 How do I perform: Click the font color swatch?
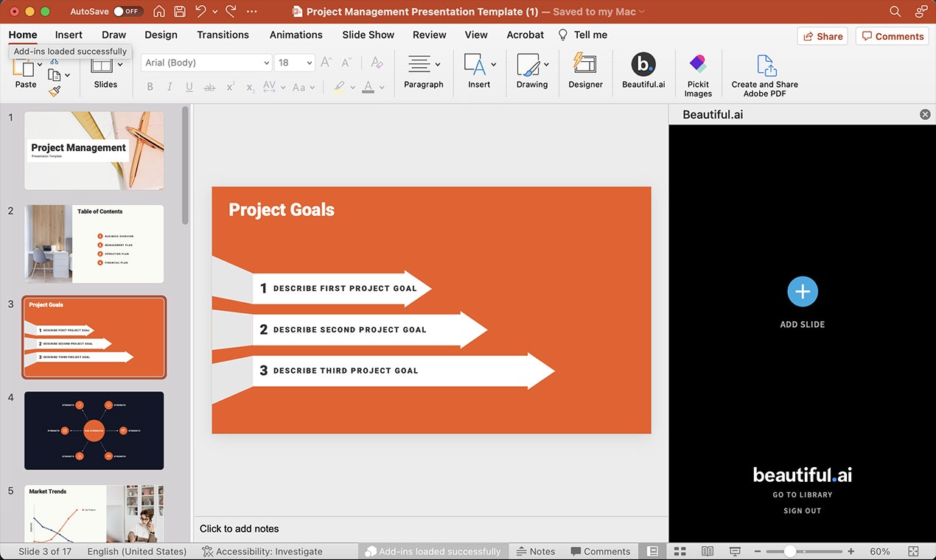369,87
